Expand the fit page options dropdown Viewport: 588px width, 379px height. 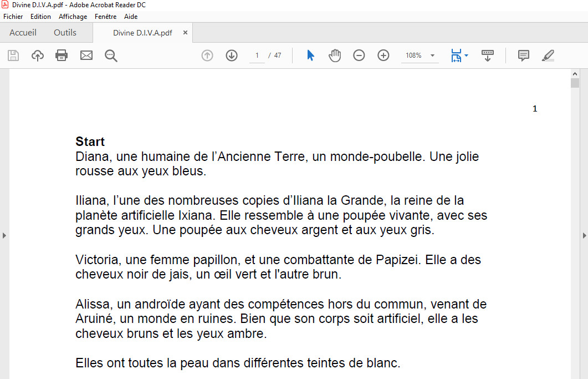click(x=466, y=55)
